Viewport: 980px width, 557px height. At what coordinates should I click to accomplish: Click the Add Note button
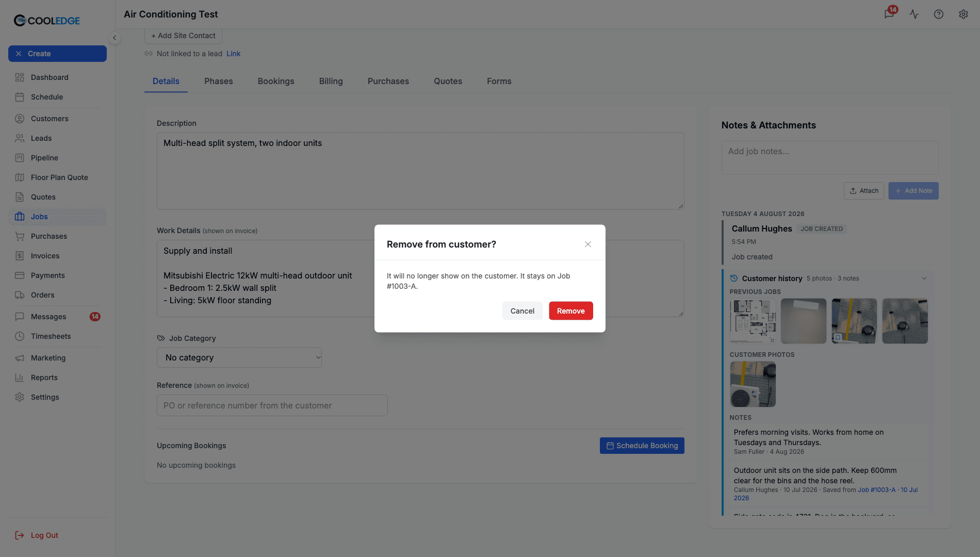click(x=913, y=191)
